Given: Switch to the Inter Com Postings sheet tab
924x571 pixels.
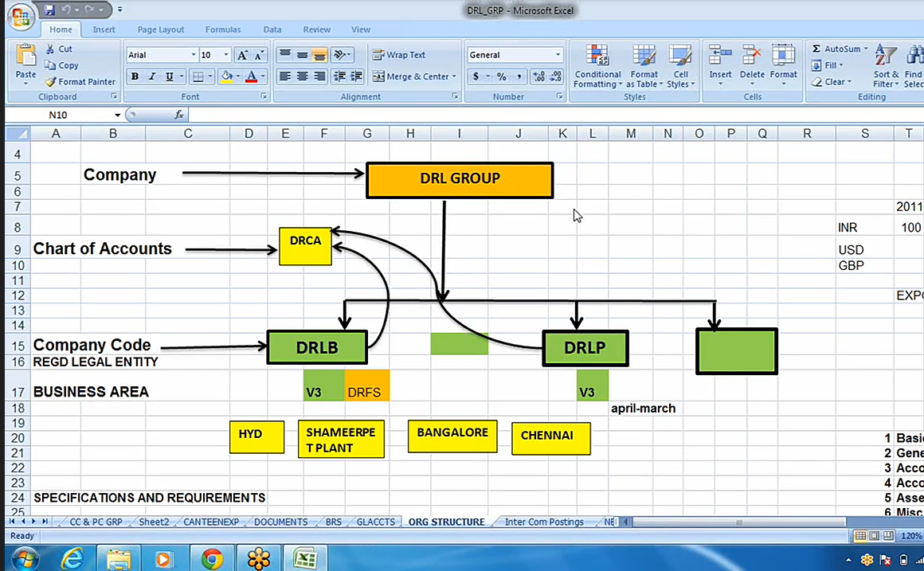Looking at the screenshot, I should 544,522.
